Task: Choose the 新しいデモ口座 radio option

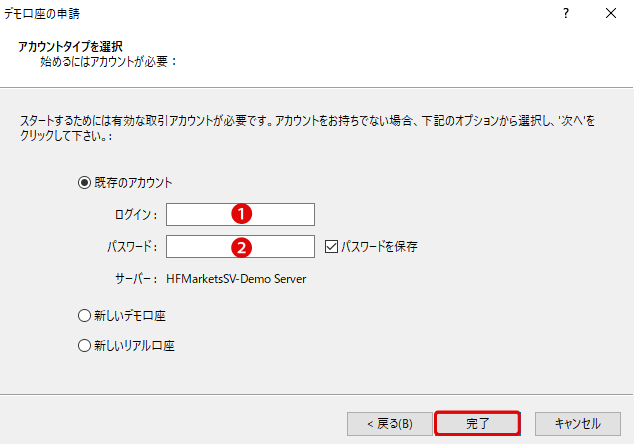Action: tap(84, 316)
